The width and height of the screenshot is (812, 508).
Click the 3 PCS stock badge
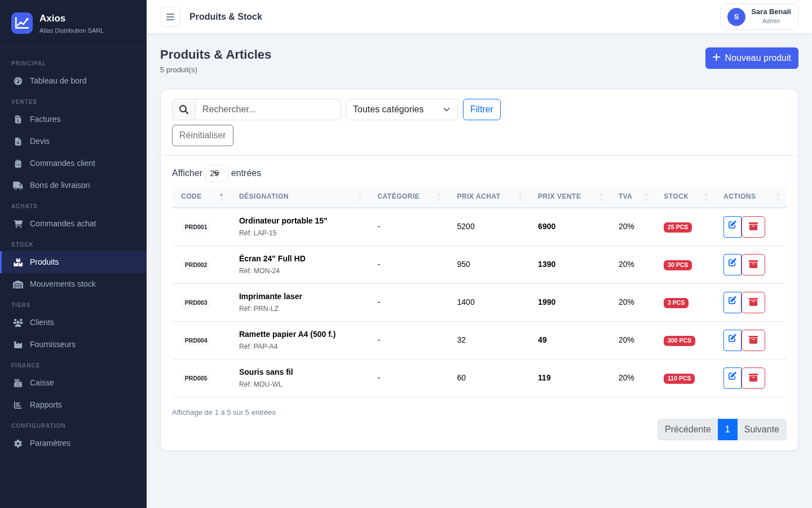(x=676, y=303)
